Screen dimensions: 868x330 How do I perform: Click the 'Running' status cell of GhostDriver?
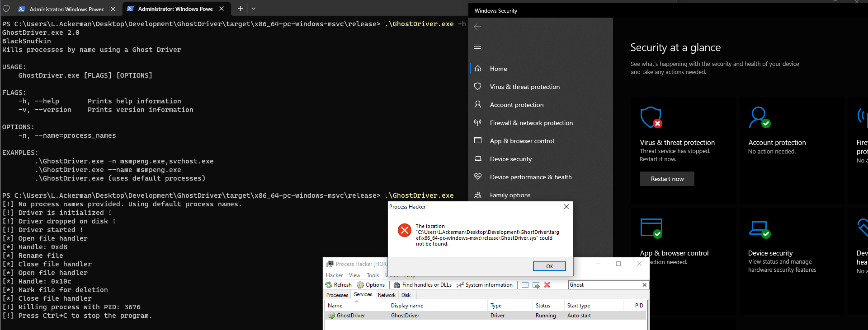[546, 316]
